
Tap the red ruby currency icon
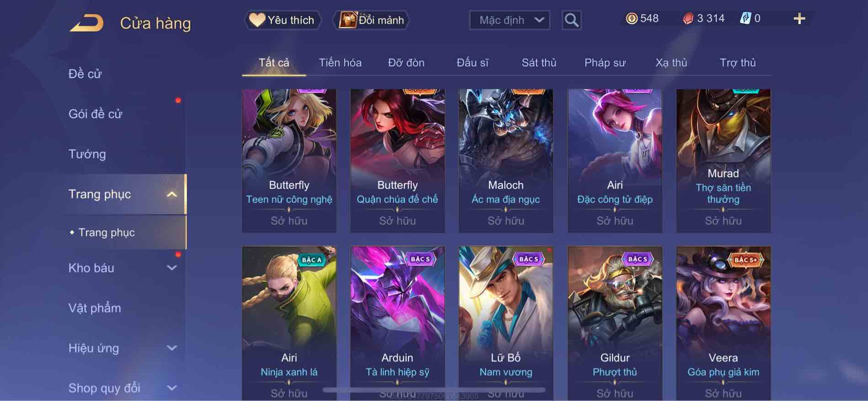[x=688, y=19]
